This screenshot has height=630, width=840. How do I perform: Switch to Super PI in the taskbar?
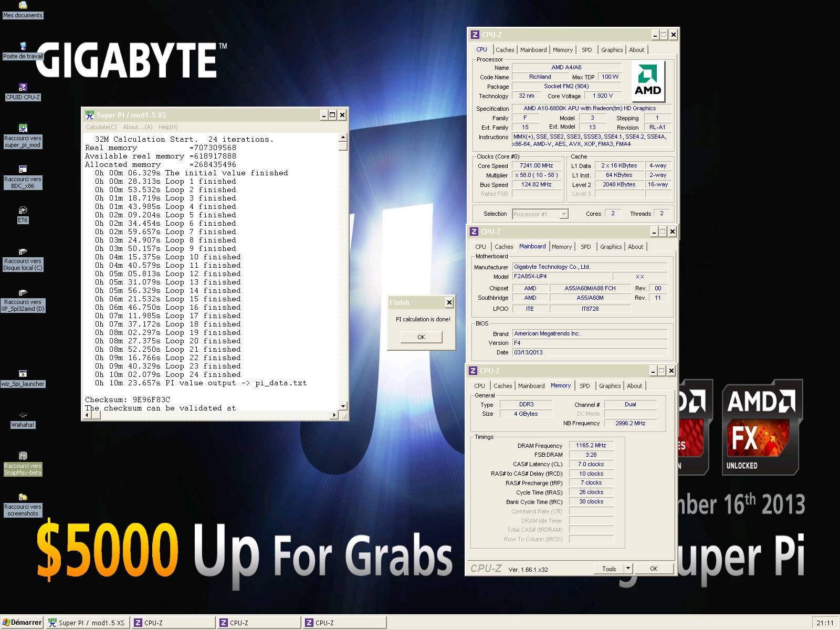point(87,623)
